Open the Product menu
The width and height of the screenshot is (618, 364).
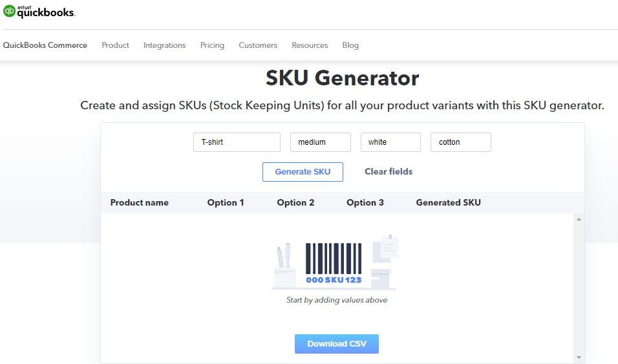tap(115, 45)
